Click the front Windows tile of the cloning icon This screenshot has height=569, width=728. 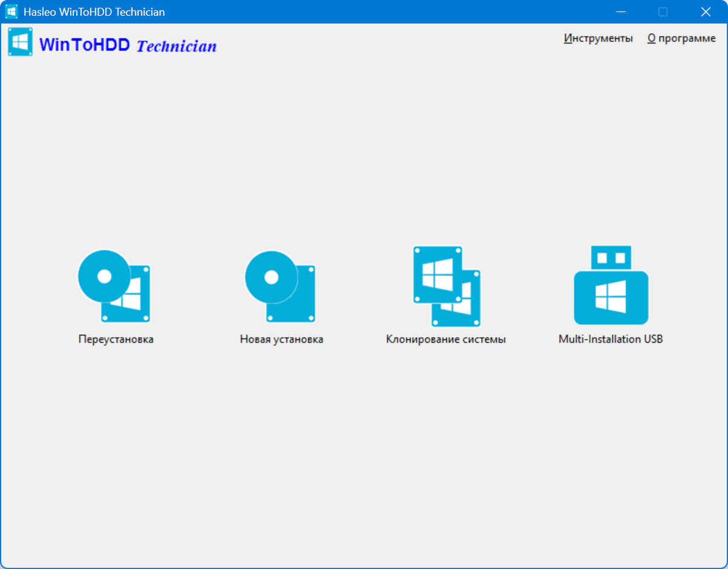point(438,275)
